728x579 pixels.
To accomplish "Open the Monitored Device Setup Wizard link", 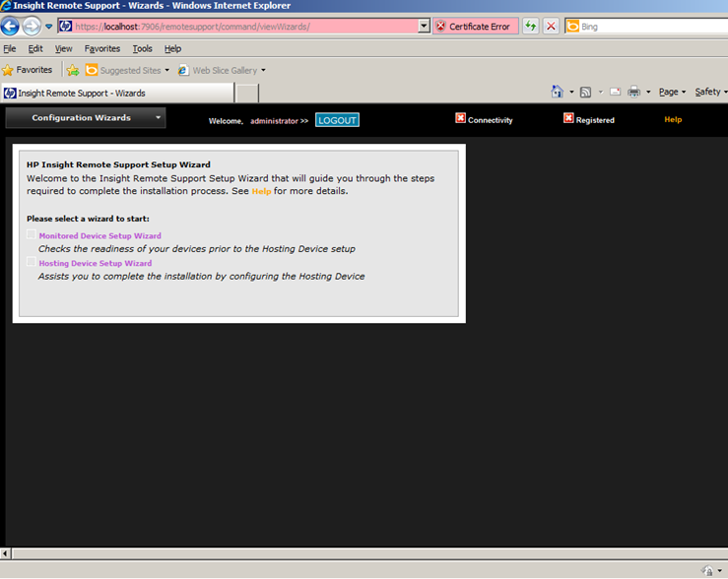I will coord(99,235).
